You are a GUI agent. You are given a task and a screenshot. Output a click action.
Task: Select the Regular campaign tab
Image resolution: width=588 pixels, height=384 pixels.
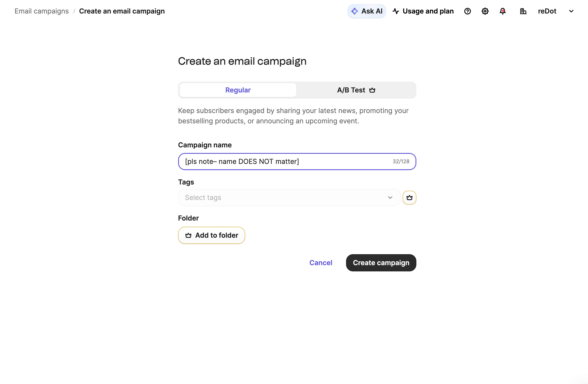238,90
